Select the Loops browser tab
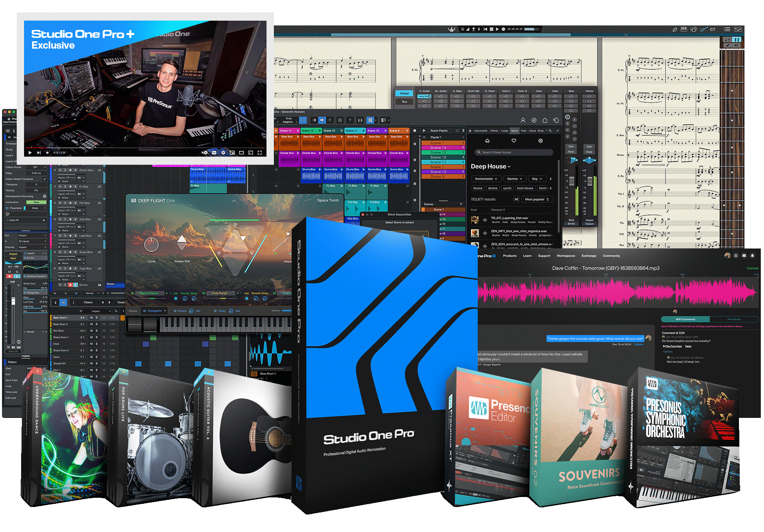Image resolution: width=764 pixels, height=532 pixels. click(x=505, y=130)
